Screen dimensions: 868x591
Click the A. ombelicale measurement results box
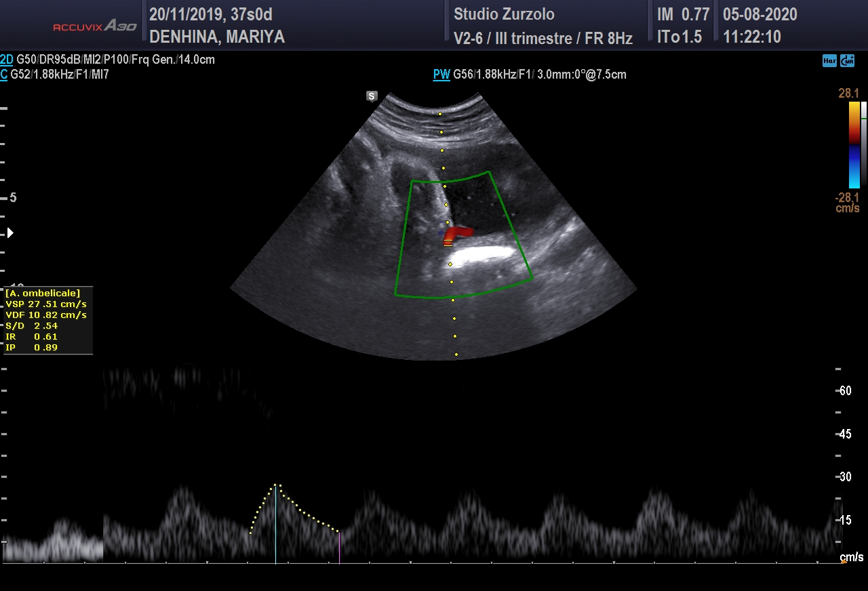click(47, 321)
